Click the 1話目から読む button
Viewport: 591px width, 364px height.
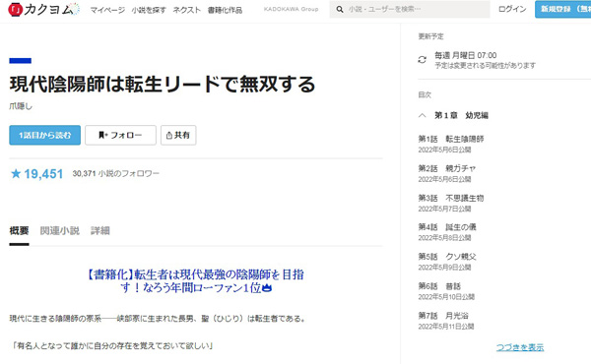[45, 135]
